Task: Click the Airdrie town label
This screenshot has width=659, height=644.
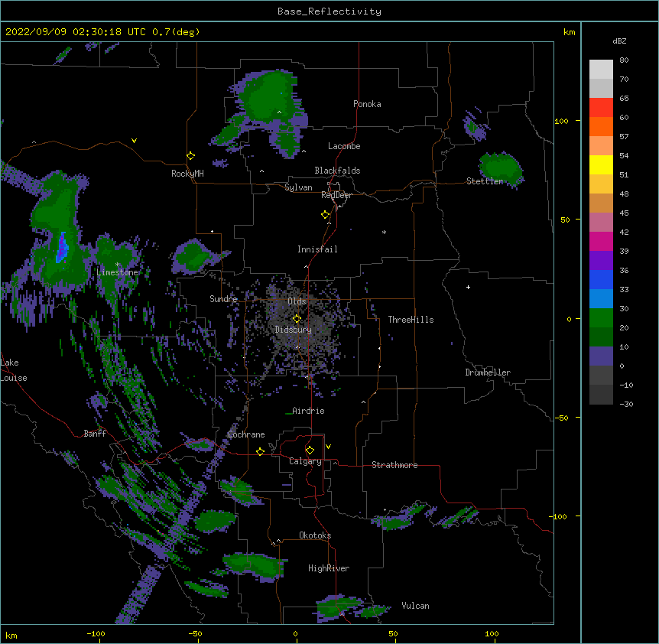Action: tap(308, 411)
